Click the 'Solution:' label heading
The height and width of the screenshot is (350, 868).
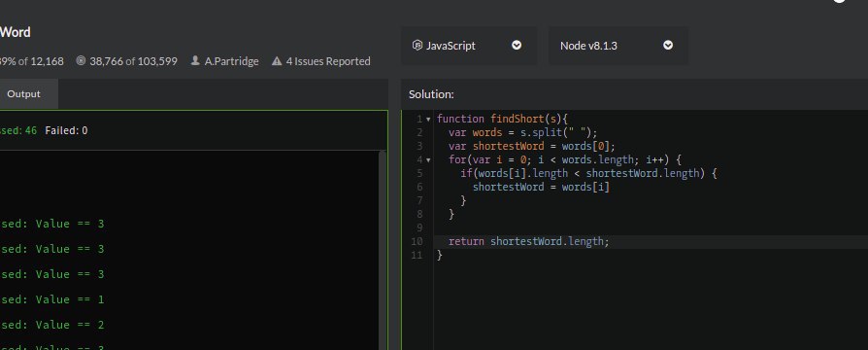click(431, 94)
